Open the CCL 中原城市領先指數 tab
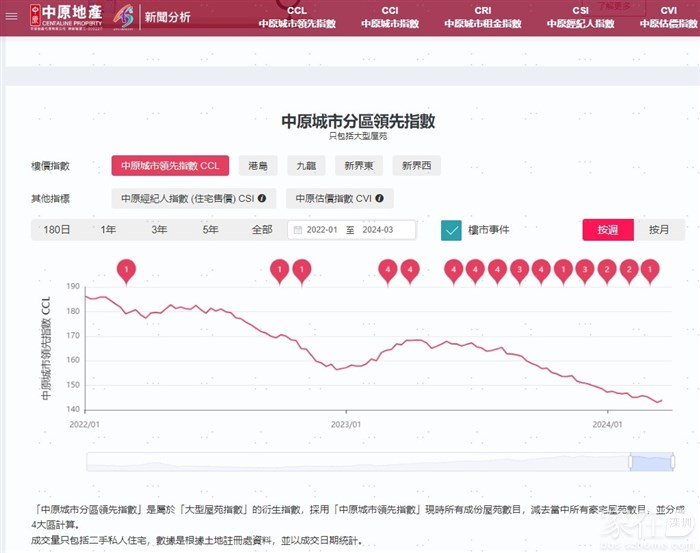The height and width of the screenshot is (553, 700). pyautogui.click(x=296, y=17)
